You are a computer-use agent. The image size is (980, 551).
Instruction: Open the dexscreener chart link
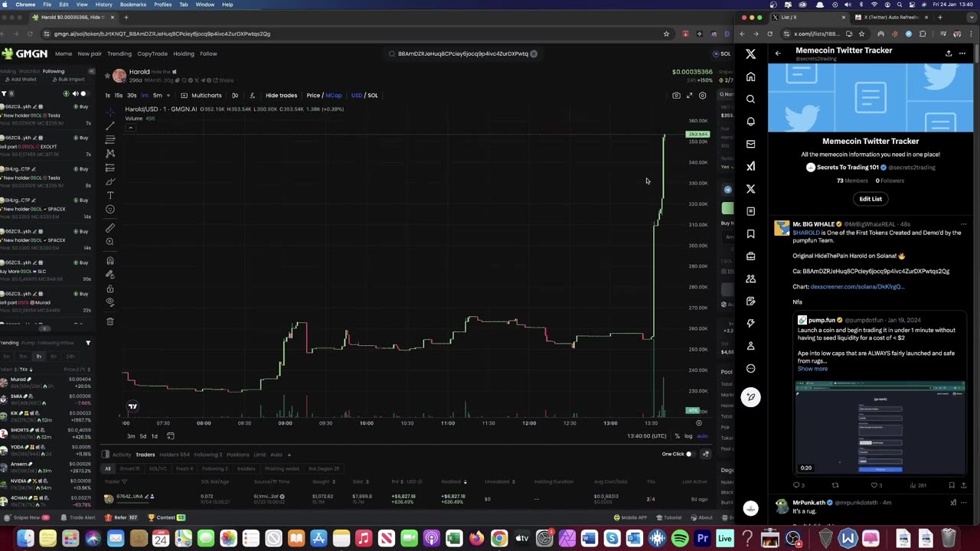857,286
